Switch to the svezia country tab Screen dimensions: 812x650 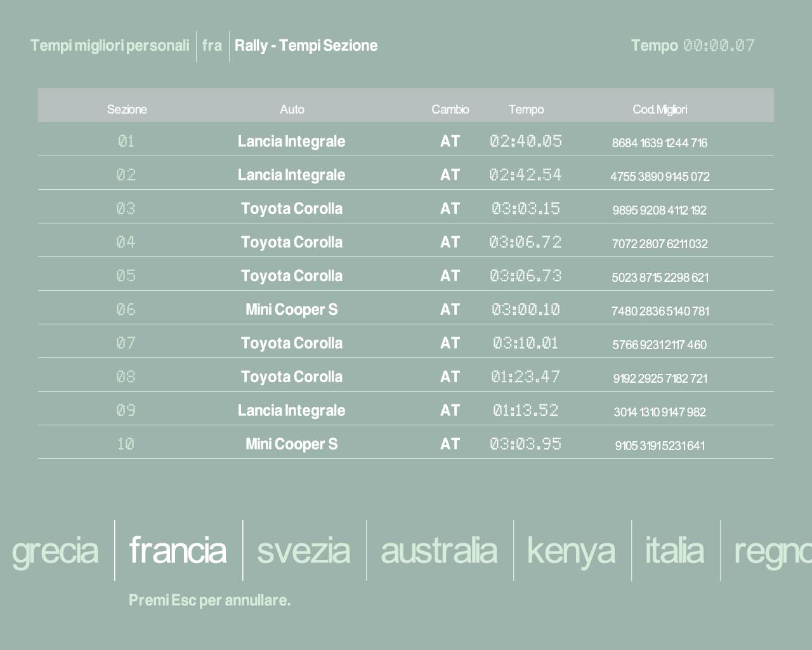(303, 550)
